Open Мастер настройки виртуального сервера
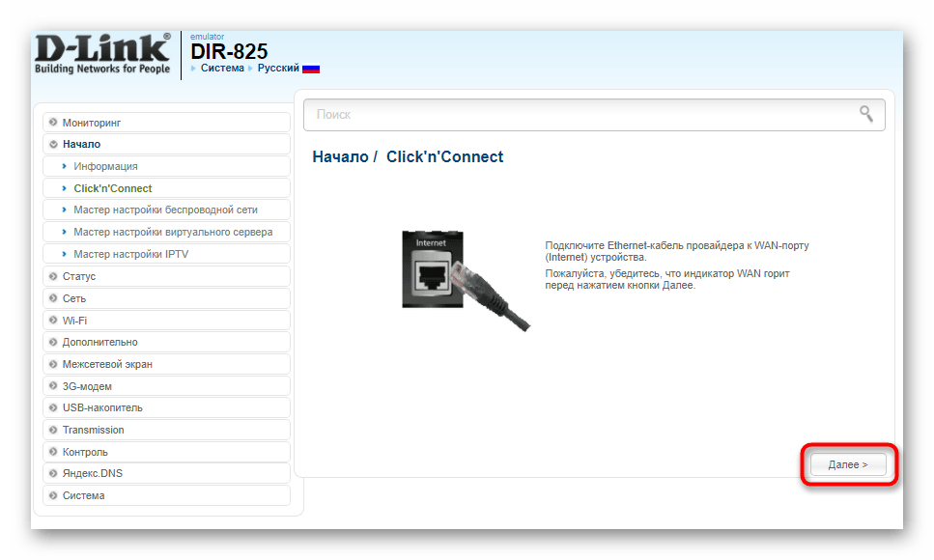934x560 pixels. [173, 232]
